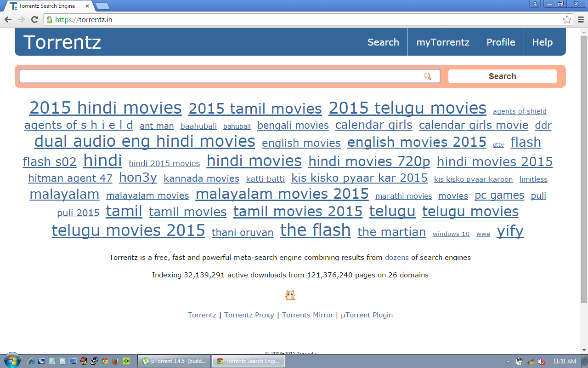Launch Internet Explorer from the taskbar
Viewport: 588px width, 368px height.
pos(31,361)
